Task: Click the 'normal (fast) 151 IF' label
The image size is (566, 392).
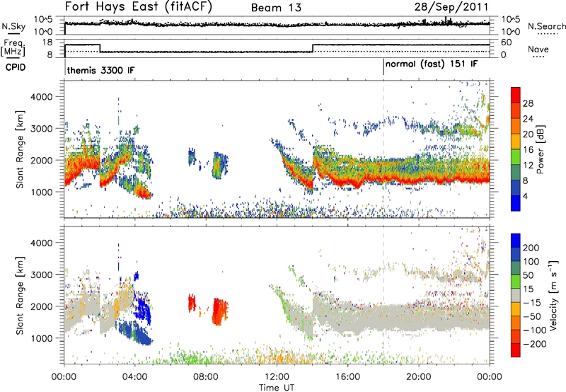Action: click(432, 64)
